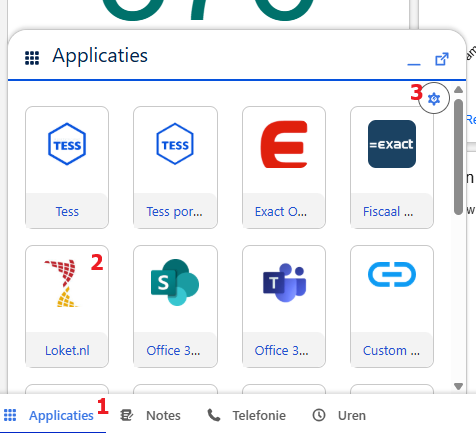Click the Fiscaal ... tile label

pos(388,211)
